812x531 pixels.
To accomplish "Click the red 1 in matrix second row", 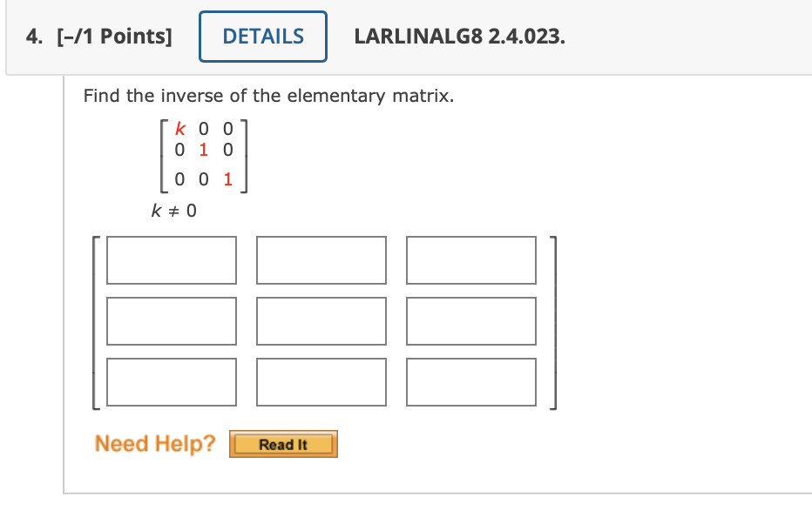I will pyautogui.click(x=204, y=150).
